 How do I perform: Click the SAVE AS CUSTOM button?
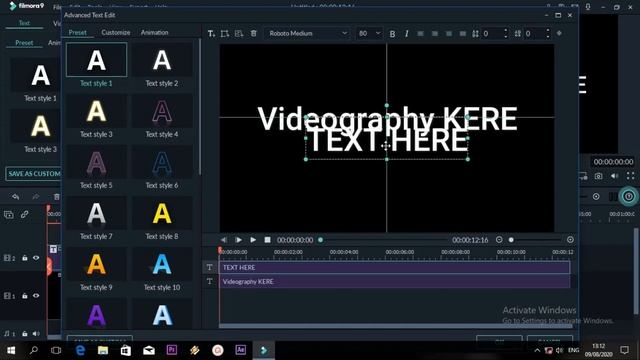click(34, 174)
